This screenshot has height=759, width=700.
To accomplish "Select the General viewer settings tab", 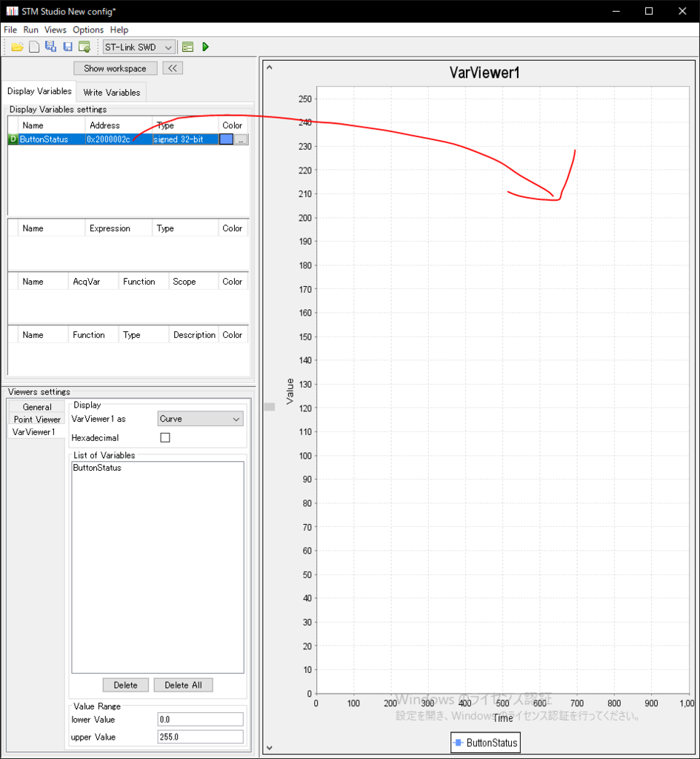I will 37,407.
